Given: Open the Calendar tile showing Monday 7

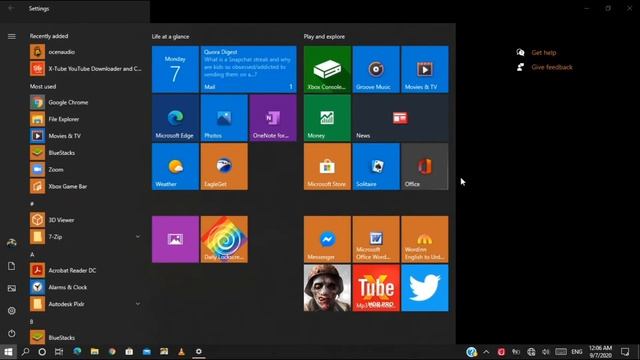Looking at the screenshot, I should 176,69.
